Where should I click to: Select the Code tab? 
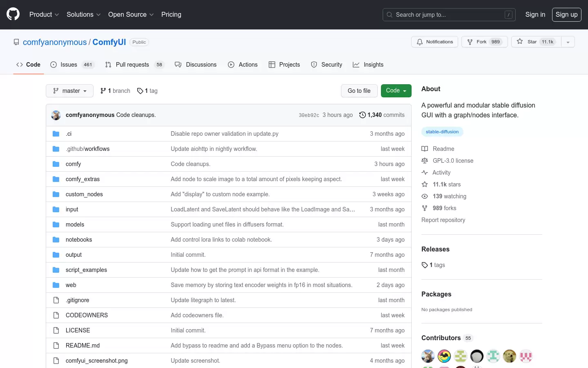pos(29,65)
